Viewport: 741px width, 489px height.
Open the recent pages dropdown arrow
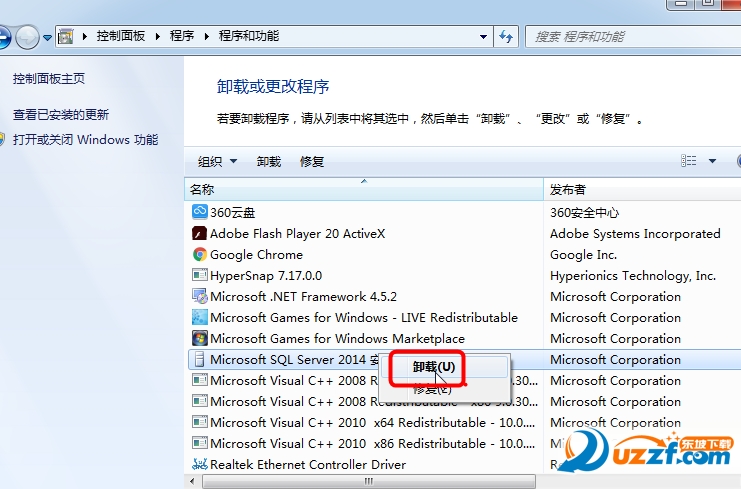[x=47, y=37]
